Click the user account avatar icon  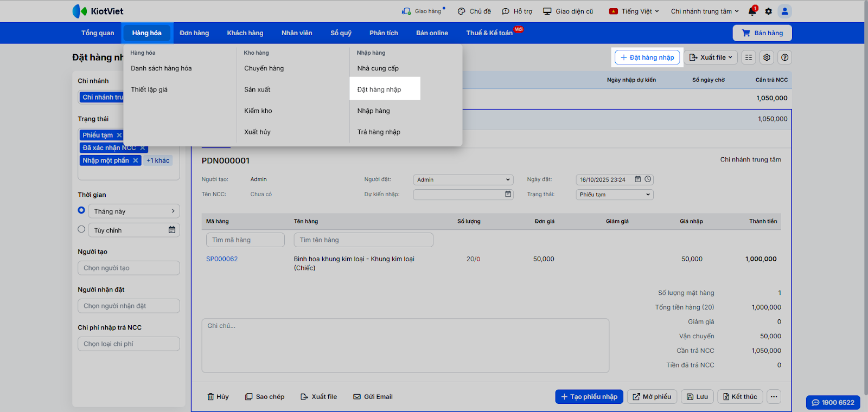point(784,11)
